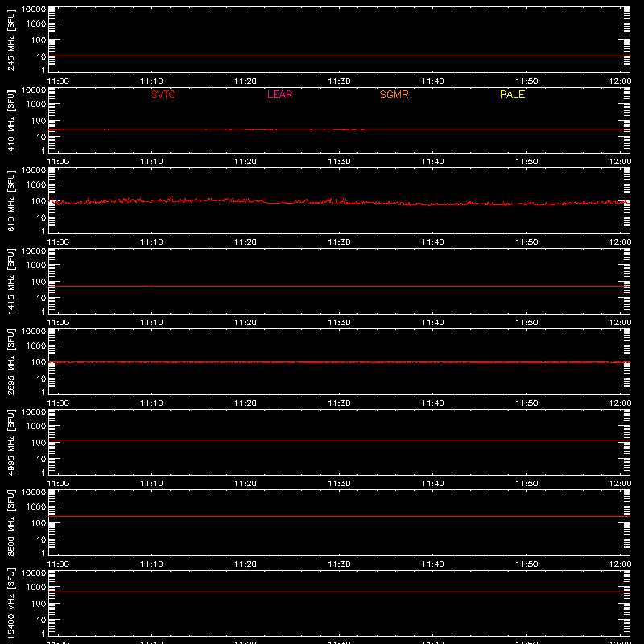Click the 1 tick label on the 2695 MHz axis
Viewport: 644px width, 644px height.
click(x=43, y=392)
